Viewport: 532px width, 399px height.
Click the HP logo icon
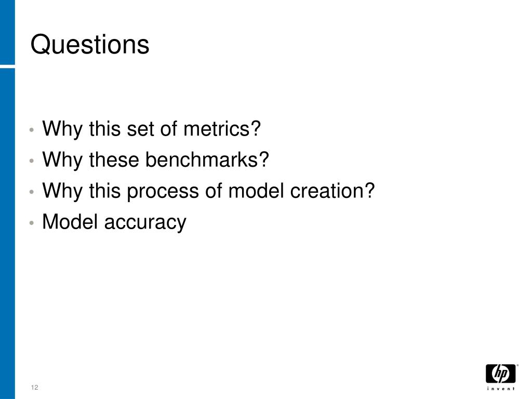click(x=500, y=374)
